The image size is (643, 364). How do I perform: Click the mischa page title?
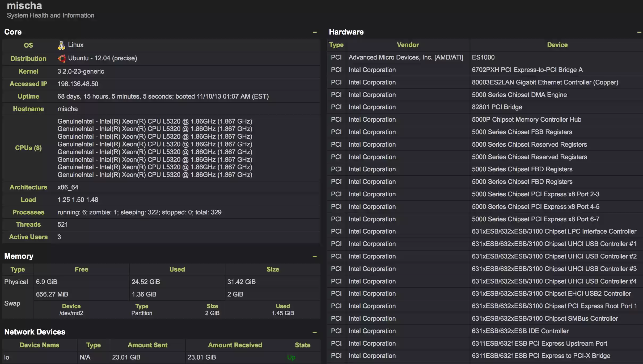click(x=24, y=5)
